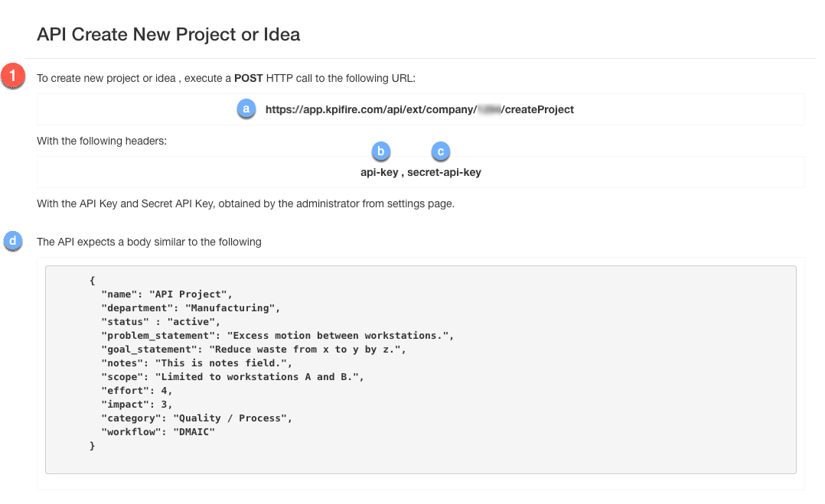Click the blurred company ID in URL

click(x=487, y=109)
